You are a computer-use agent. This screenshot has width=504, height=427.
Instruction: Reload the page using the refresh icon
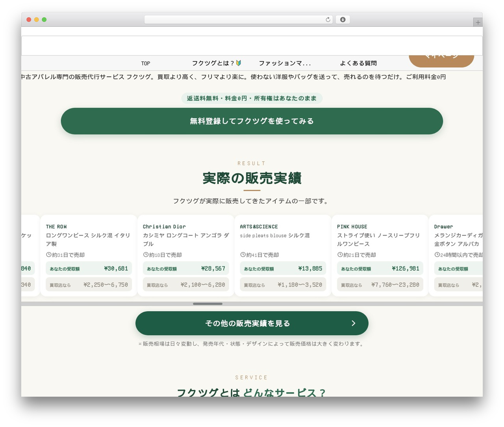pos(328,20)
